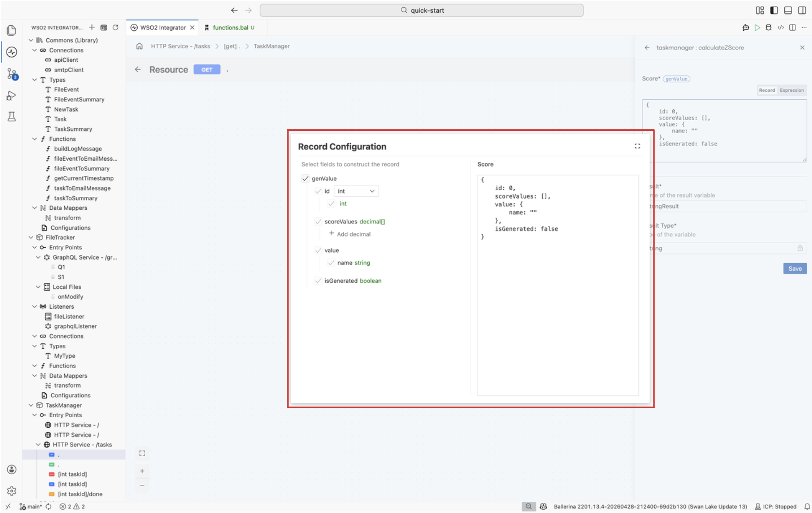Open the id type dropdown showing int

[356, 191]
